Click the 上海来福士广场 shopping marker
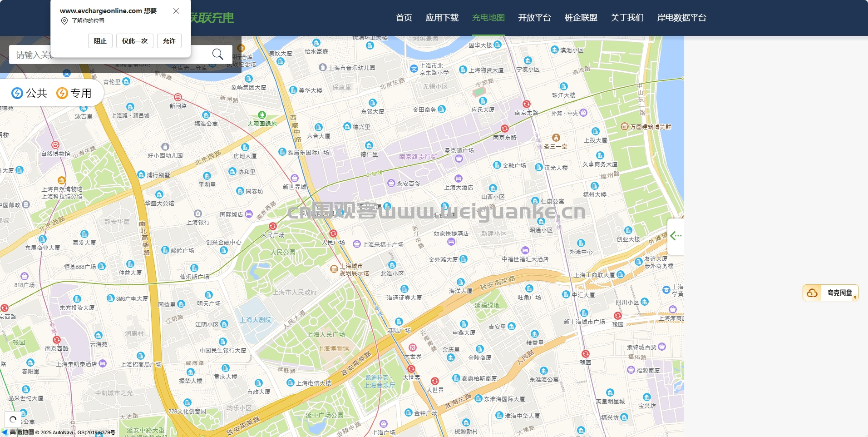This screenshot has height=437, width=868. tap(357, 244)
